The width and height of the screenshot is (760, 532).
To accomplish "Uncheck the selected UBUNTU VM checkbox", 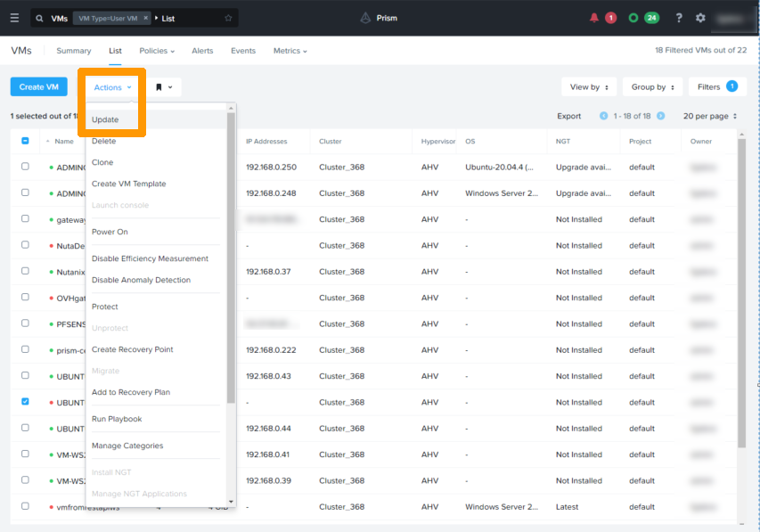I will [x=25, y=402].
